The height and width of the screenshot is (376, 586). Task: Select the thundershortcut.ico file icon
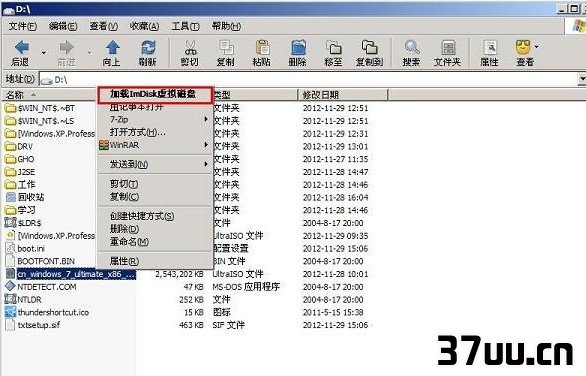click(x=10, y=312)
